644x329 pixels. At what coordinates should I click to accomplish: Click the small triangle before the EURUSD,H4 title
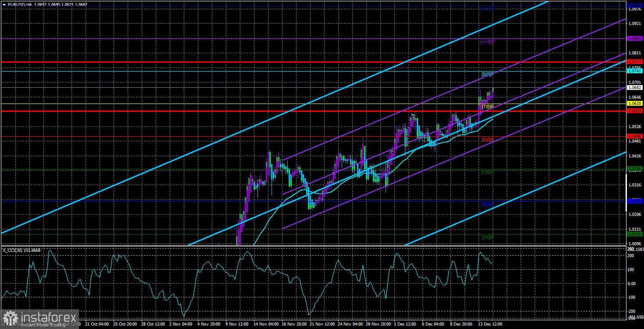[x=4, y=4]
